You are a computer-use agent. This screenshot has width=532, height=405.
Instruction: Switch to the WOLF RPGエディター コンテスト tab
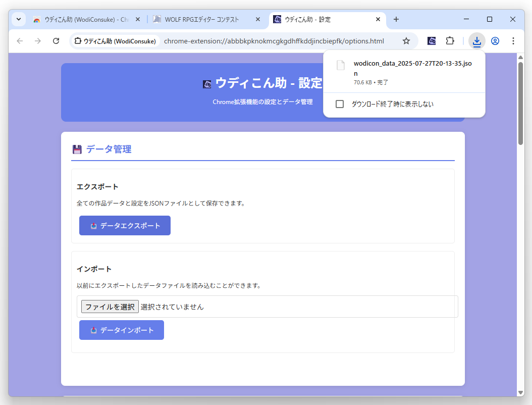[202, 19]
